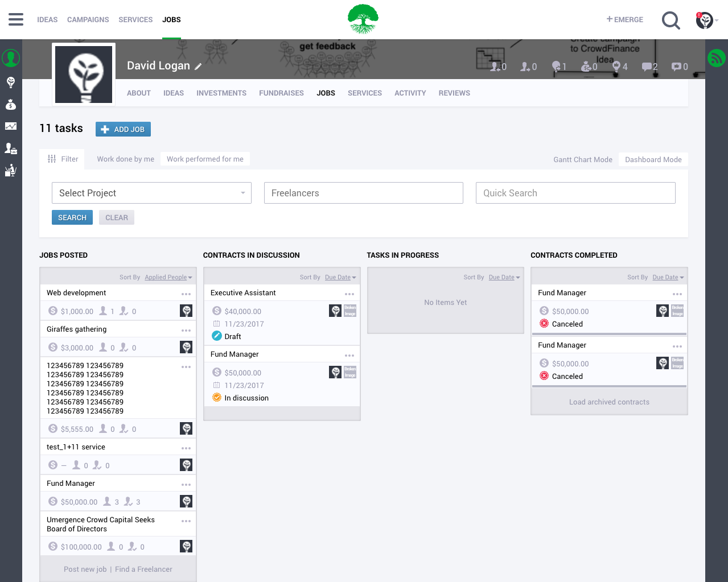Open the FUNDRAISES profile tab

pyautogui.click(x=281, y=93)
